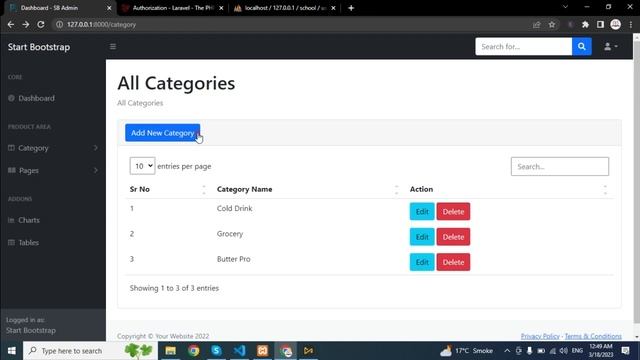The image size is (640, 360).
Task: Click the address bar URL
Action: (x=101, y=24)
